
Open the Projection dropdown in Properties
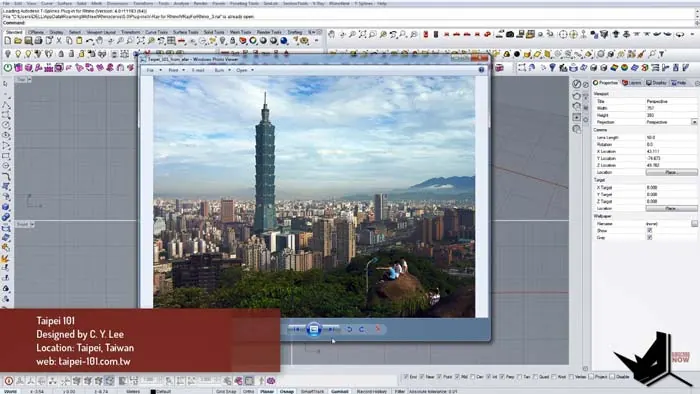(x=694, y=122)
